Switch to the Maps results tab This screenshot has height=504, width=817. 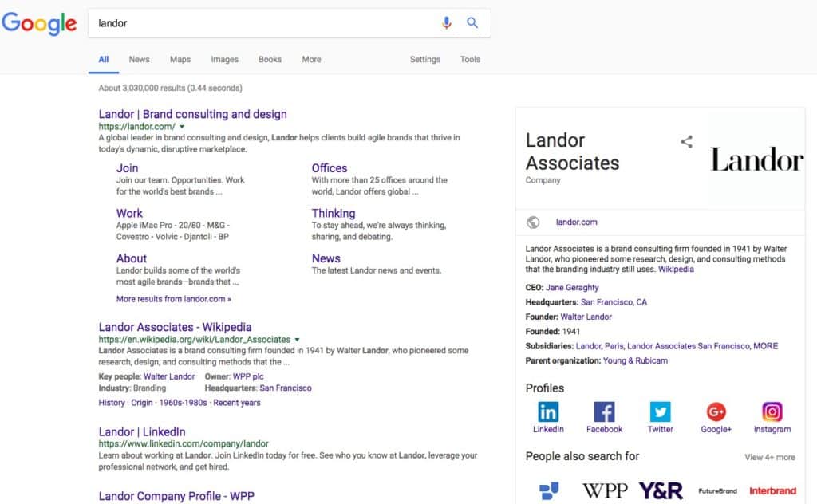click(x=180, y=59)
